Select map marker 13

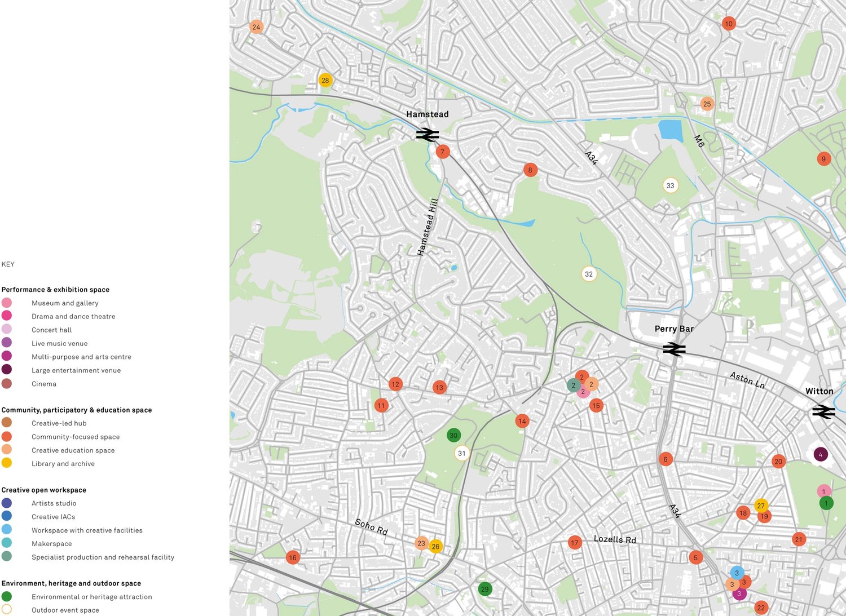tap(439, 387)
